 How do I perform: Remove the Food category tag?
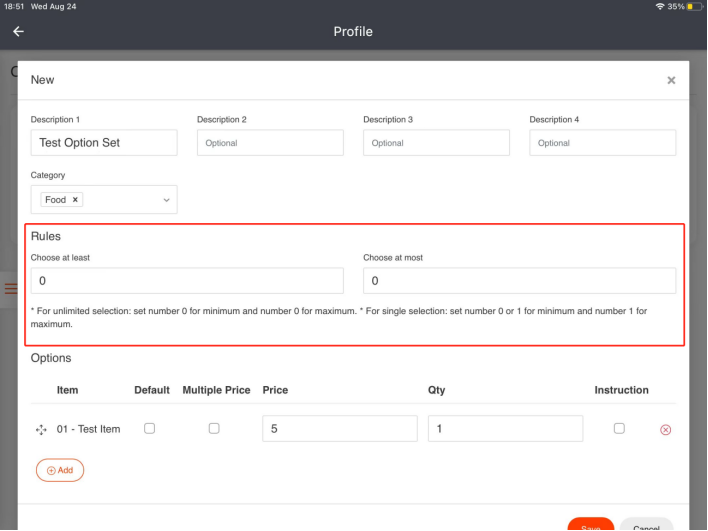(75, 200)
